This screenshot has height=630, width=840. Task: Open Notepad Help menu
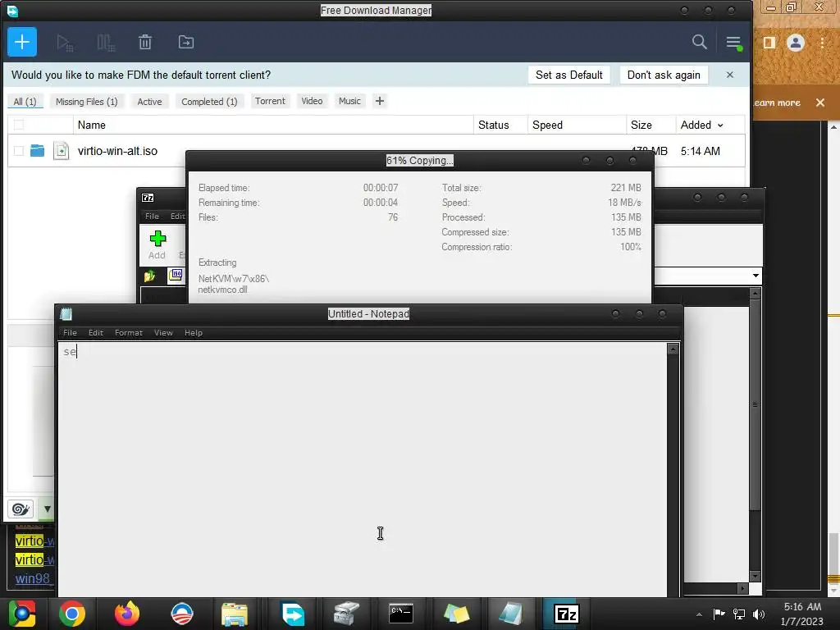(194, 333)
